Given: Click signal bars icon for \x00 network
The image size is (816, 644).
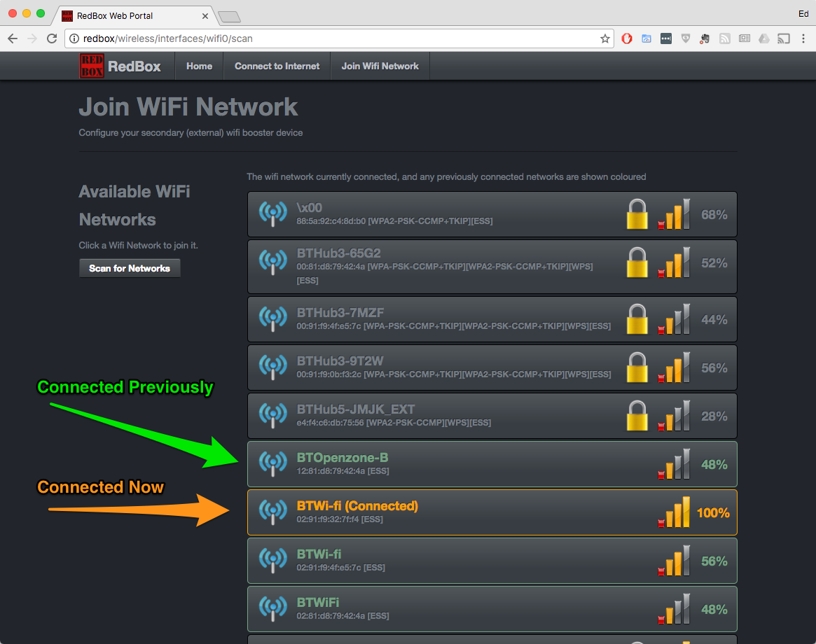Looking at the screenshot, I should (x=674, y=213).
